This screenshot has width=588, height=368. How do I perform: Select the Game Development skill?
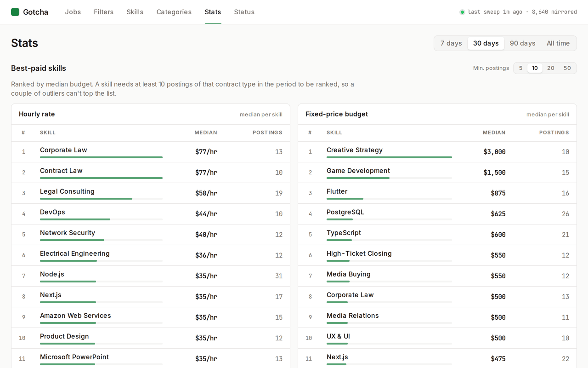coord(358,171)
